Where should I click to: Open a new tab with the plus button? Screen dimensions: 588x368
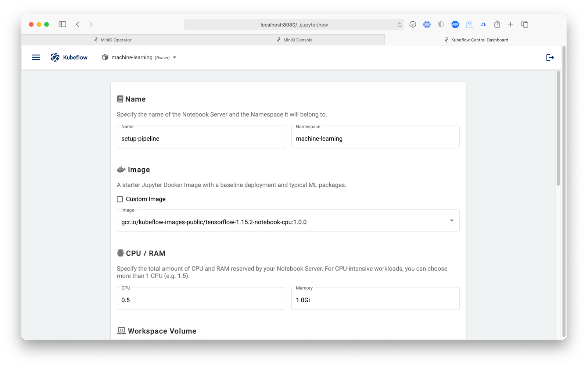pyautogui.click(x=510, y=24)
